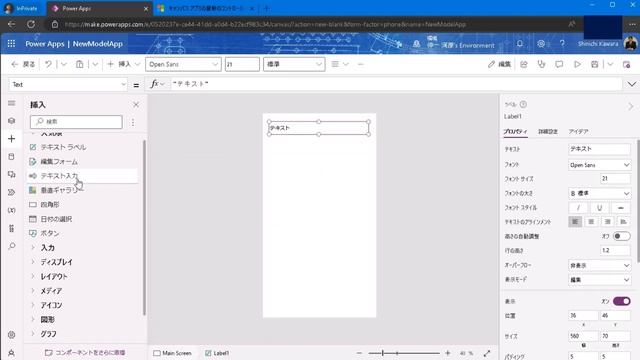This screenshot has height=360, width=640.
Task: Switch to the advanced settings tab
Action: coord(548,131)
